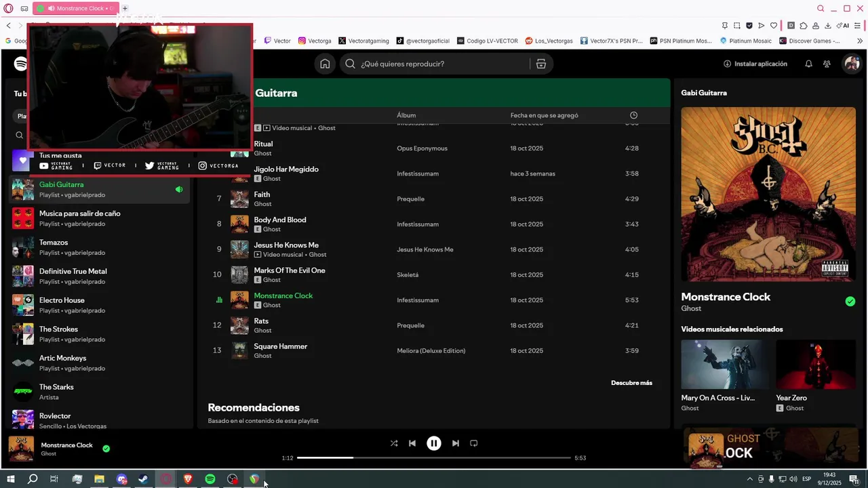This screenshot has width=868, height=488.
Task: Click the large Ghost B.C. album cover
Action: pos(768,194)
